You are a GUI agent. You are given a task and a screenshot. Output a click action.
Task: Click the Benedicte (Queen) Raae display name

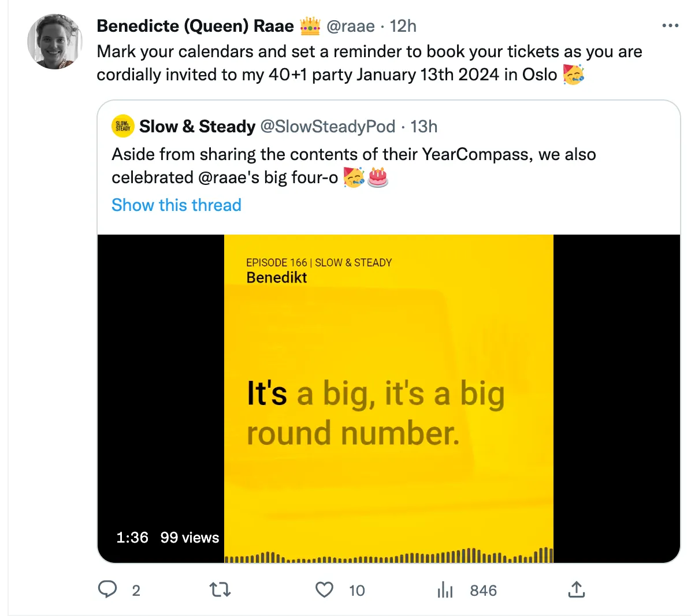(x=195, y=26)
